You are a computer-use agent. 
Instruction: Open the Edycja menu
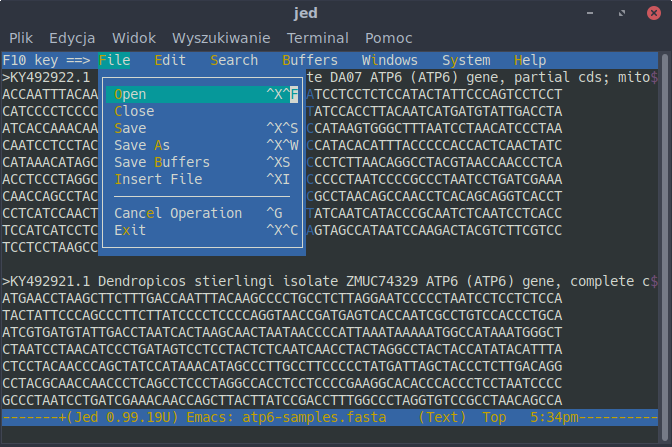tap(72, 38)
